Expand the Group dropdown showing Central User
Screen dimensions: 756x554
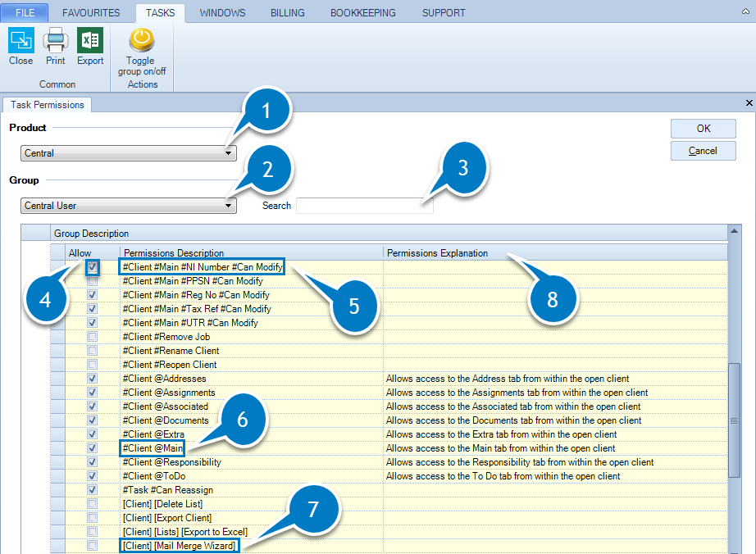pos(128,206)
